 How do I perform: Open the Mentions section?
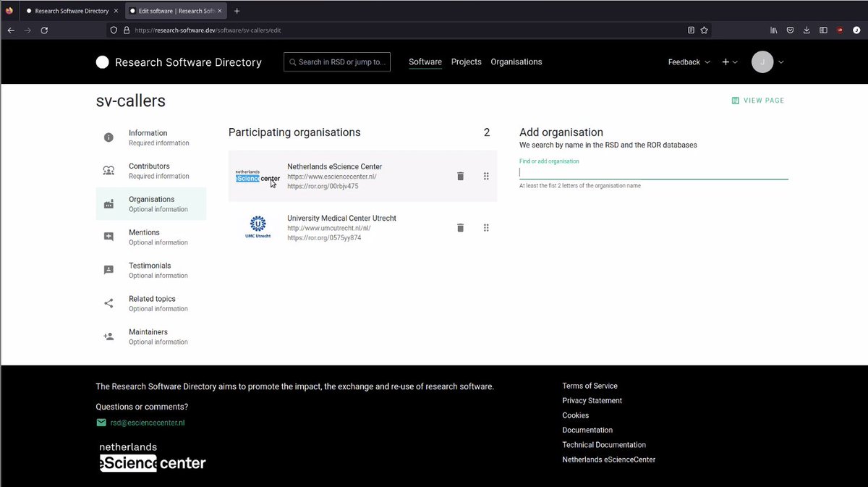click(x=151, y=237)
